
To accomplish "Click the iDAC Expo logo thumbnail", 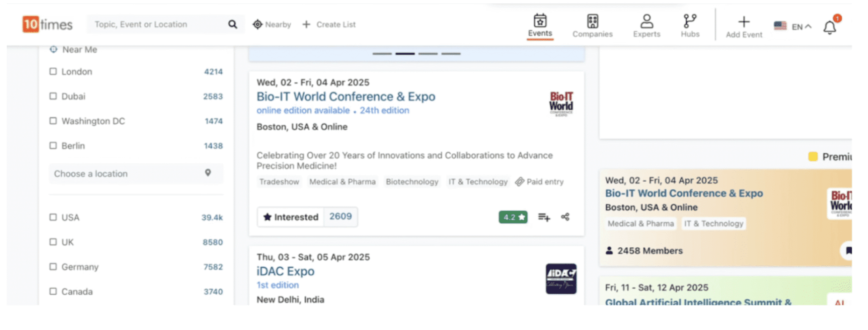I will pyautogui.click(x=561, y=278).
